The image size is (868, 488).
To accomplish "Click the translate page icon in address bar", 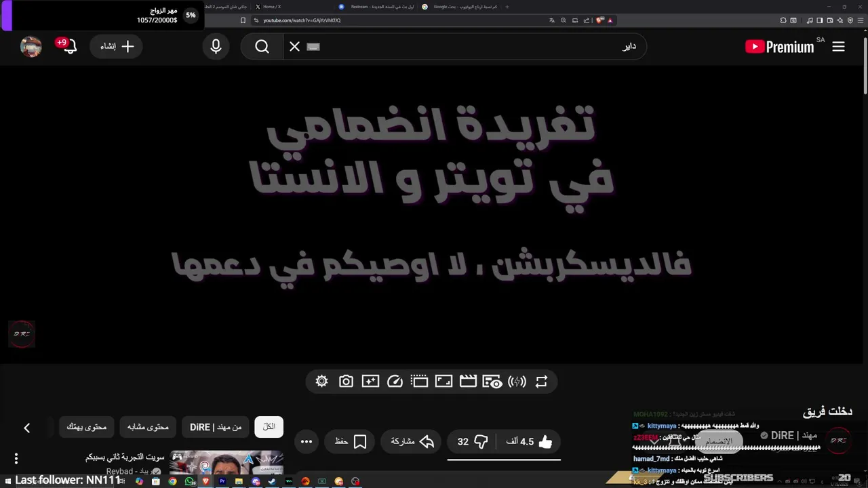I will (x=552, y=20).
